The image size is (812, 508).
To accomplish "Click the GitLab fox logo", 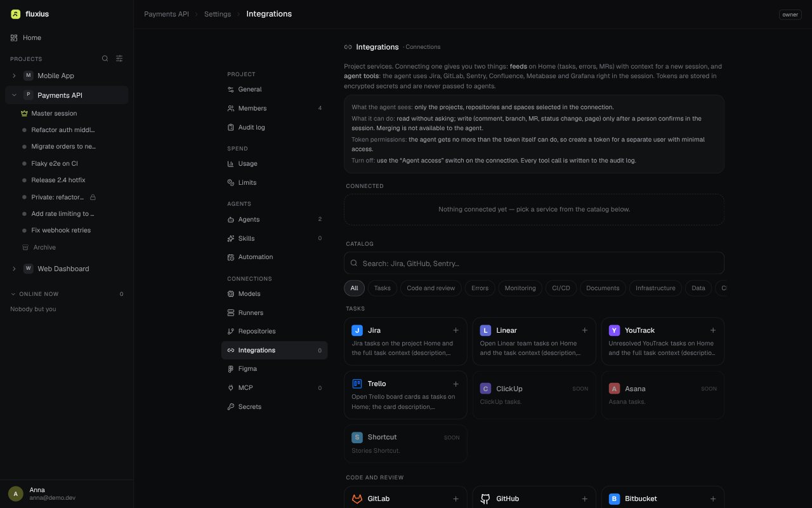I will pyautogui.click(x=357, y=499).
